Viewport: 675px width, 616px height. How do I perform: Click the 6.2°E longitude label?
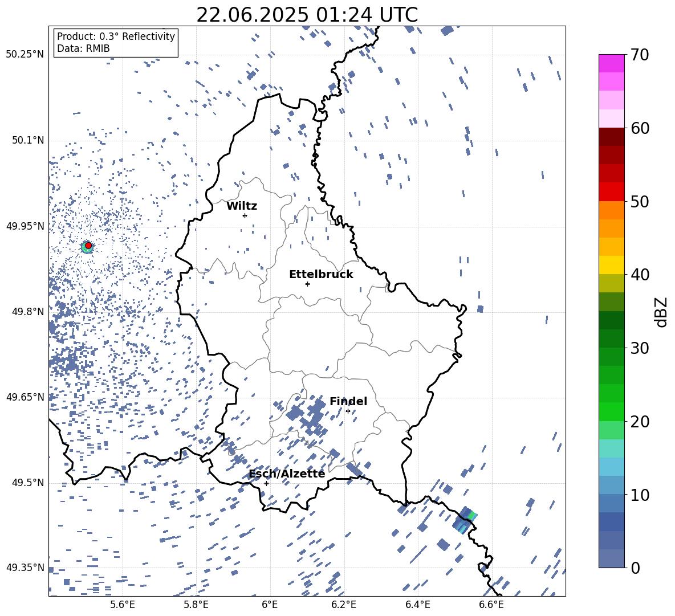(x=344, y=605)
